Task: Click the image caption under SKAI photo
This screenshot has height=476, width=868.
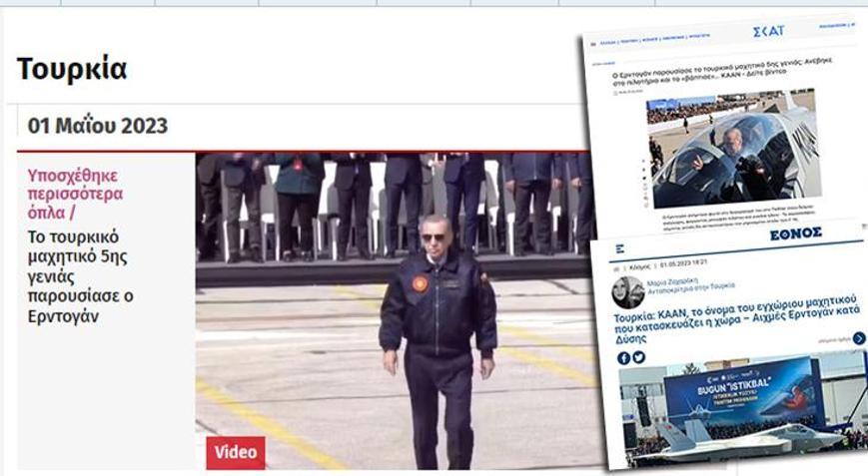Action: coord(739,217)
